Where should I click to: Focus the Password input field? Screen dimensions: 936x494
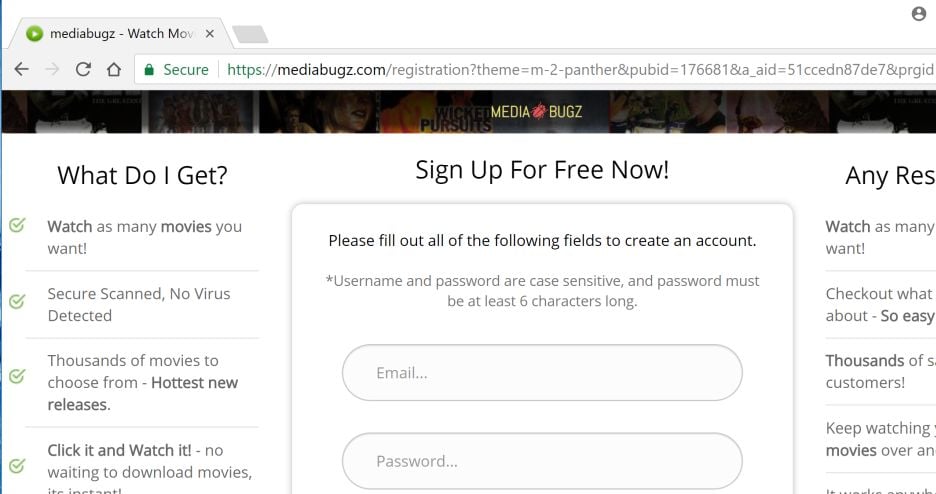(x=542, y=461)
